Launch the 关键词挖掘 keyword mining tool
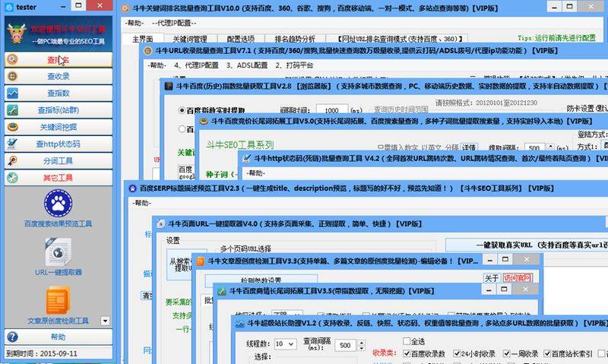Image resolution: width=608 pixels, height=364 pixels. click(58, 127)
